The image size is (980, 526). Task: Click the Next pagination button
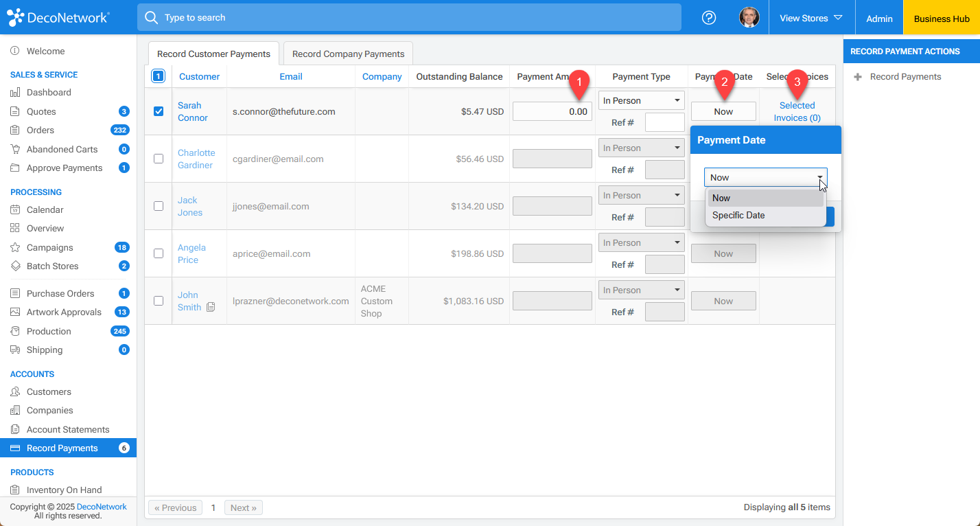(244, 507)
